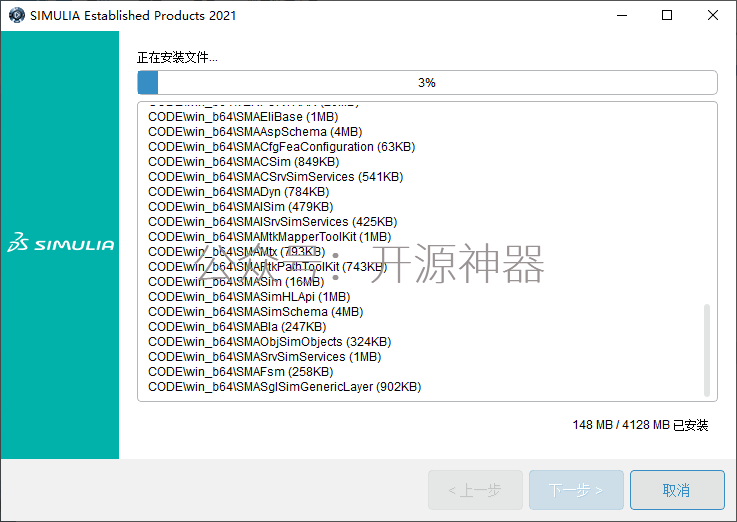Select the SMABla (247KB) log line
The image size is (737, 522).
(x=237, y=327)
